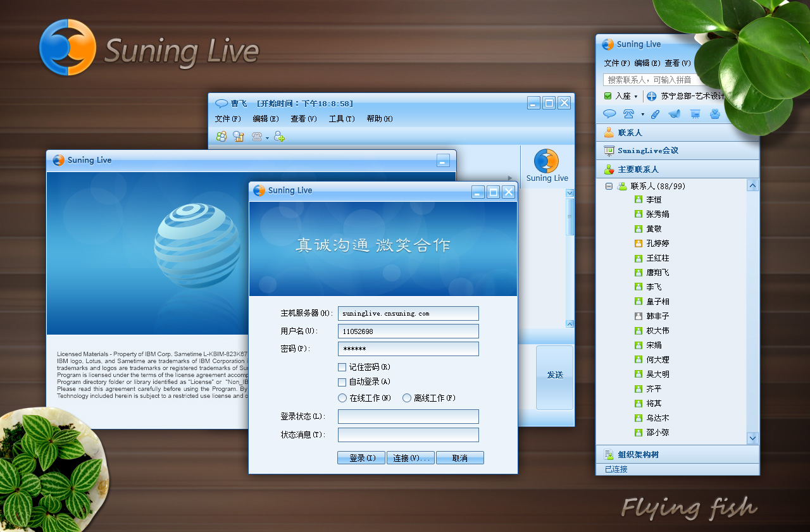810x532 pixels.
Task: Click the gray offline icon beside 韩非子
Action: [639, 316]
